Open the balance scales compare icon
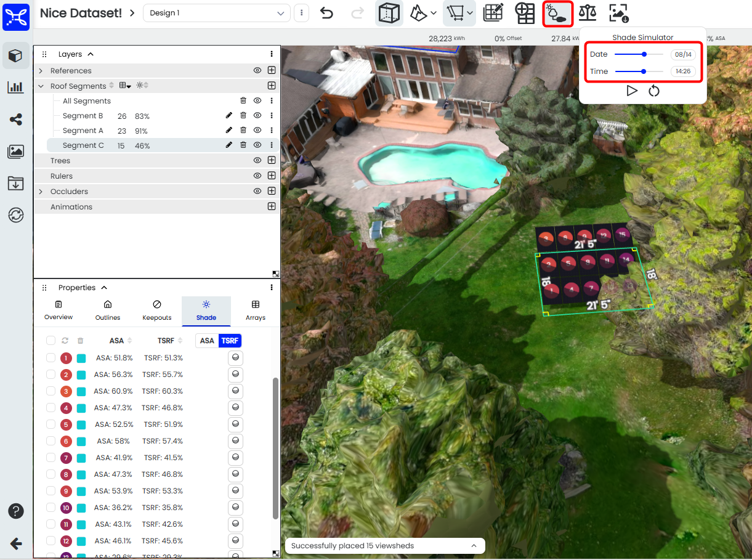This screenshot has height=560, width=752. tap(588, 13)
